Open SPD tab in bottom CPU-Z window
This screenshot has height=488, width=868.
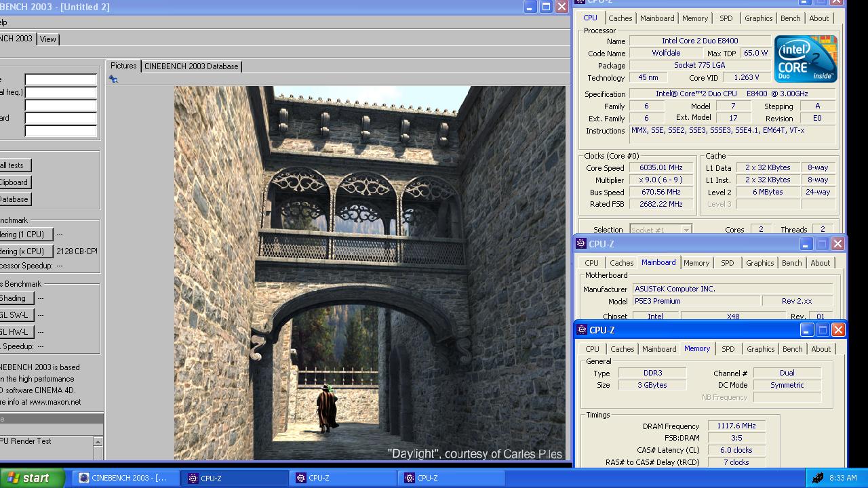pos(728,349)
